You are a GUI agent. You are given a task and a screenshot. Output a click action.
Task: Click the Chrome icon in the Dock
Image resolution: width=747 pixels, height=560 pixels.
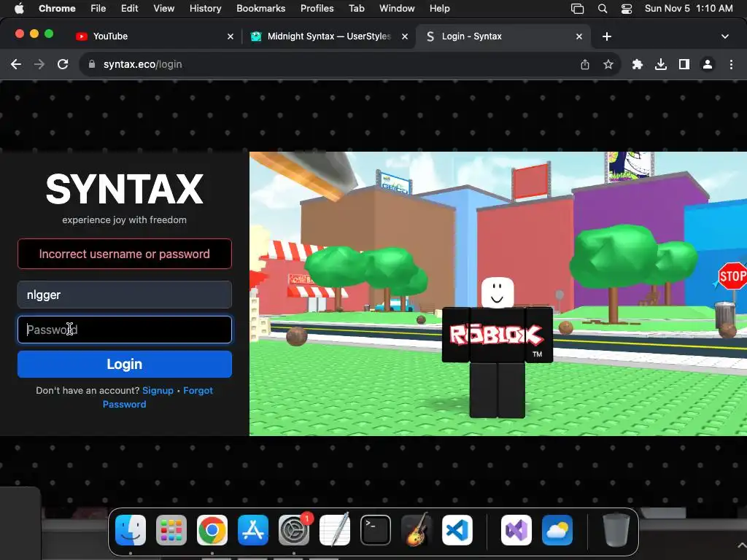212,530
